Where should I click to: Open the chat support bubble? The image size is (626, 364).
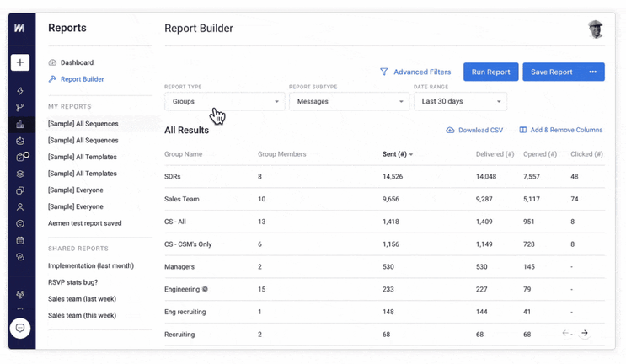click(x=20, y=328)
